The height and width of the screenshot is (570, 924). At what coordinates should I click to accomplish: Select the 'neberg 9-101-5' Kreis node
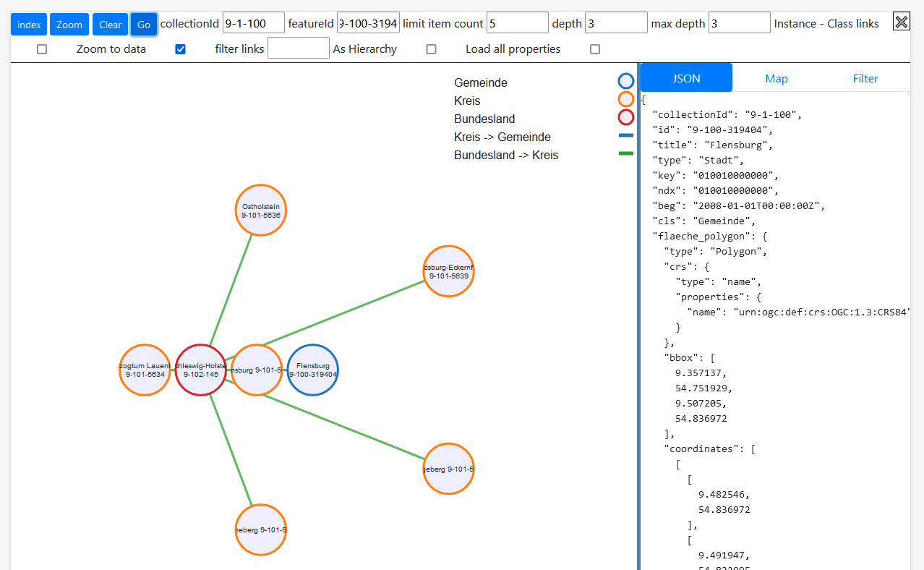pyautogui.click(x=261, y=529)
